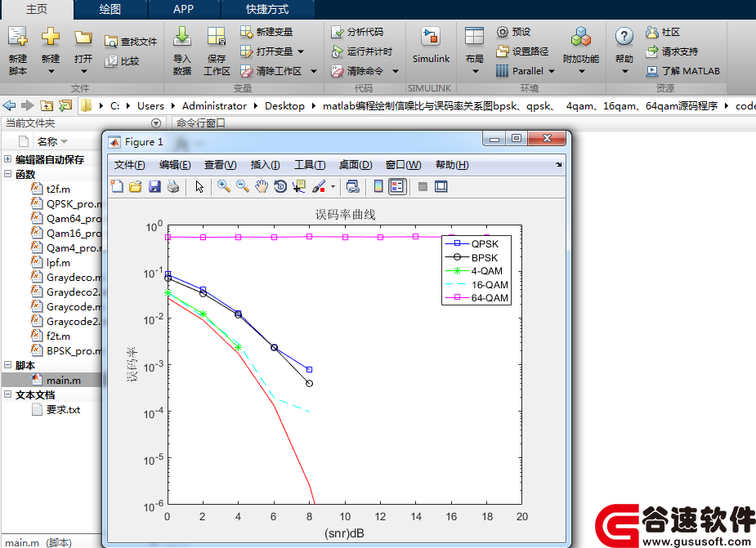Click the Zoom Out magnifier in Figure toolbar
The height and width of the screenshot is (548, 756).
[243, 186]
